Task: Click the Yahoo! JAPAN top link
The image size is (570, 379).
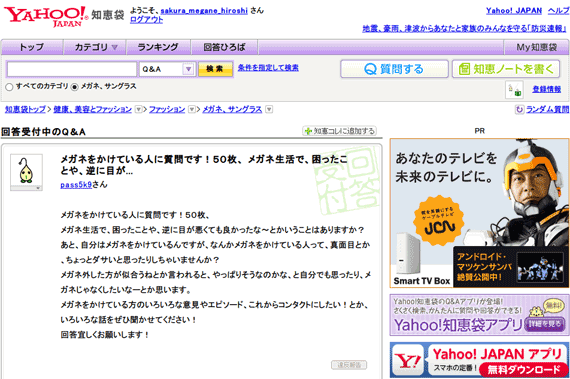Action: (514, 11)
